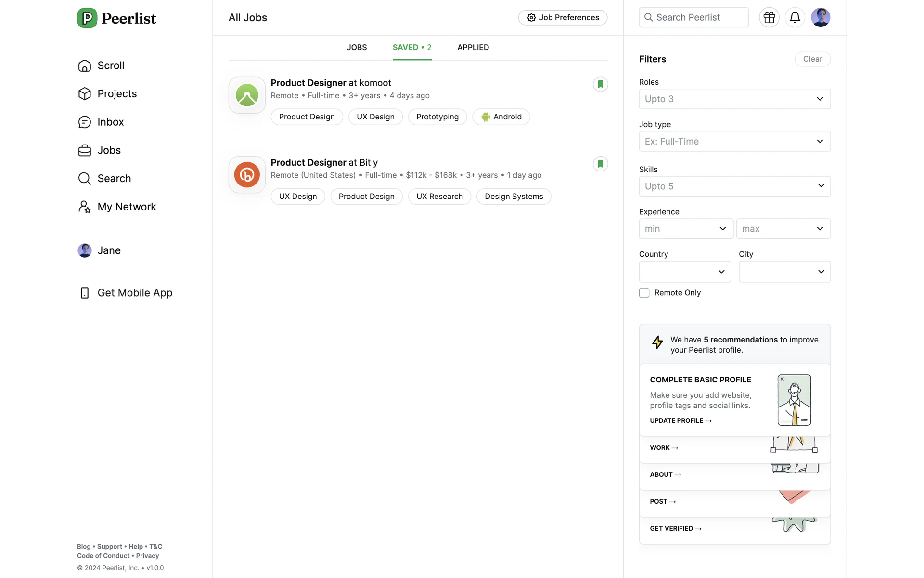Switch to the APPLIED tab

[473, 48]
